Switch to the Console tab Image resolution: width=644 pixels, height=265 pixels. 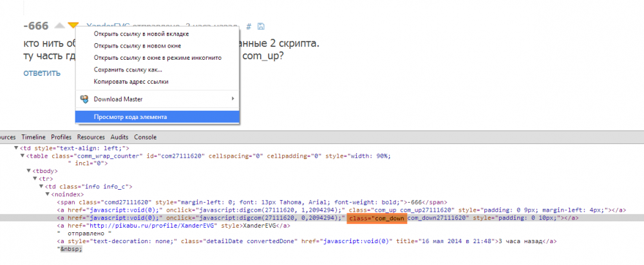click(x=145, y=137)
